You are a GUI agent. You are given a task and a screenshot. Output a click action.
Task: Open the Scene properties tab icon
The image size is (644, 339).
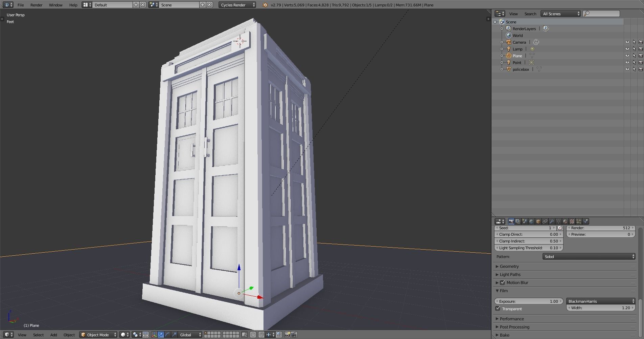(x=525, y=221)
